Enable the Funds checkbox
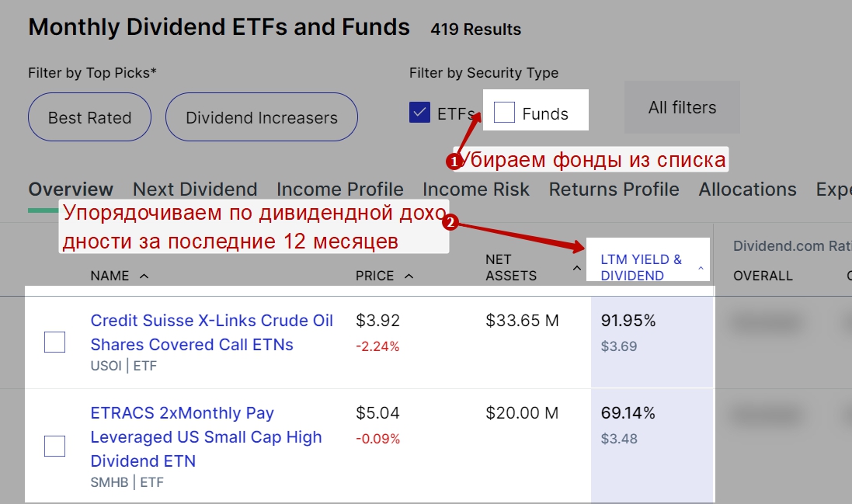The image size is (852, 504). click(x=504, y=113)
